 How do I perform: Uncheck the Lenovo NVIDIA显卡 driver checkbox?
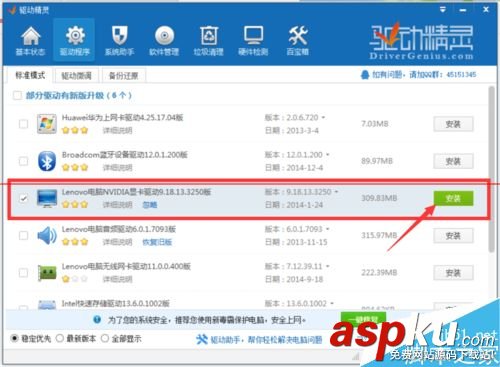[x=23, y=199]
